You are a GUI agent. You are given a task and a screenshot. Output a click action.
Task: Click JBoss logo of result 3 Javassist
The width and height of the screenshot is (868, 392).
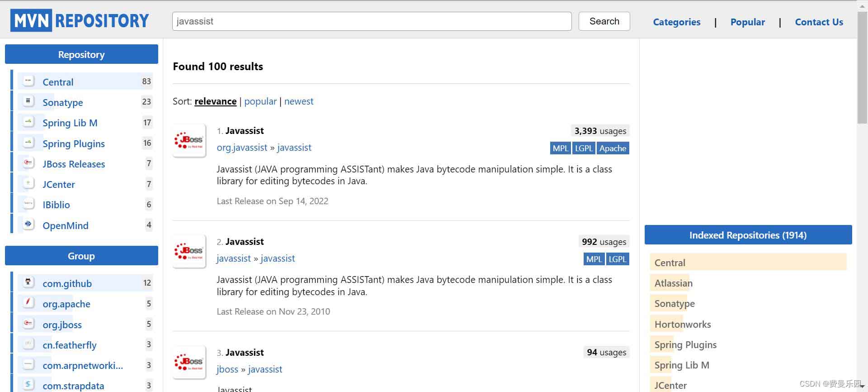tap(189, 362)
